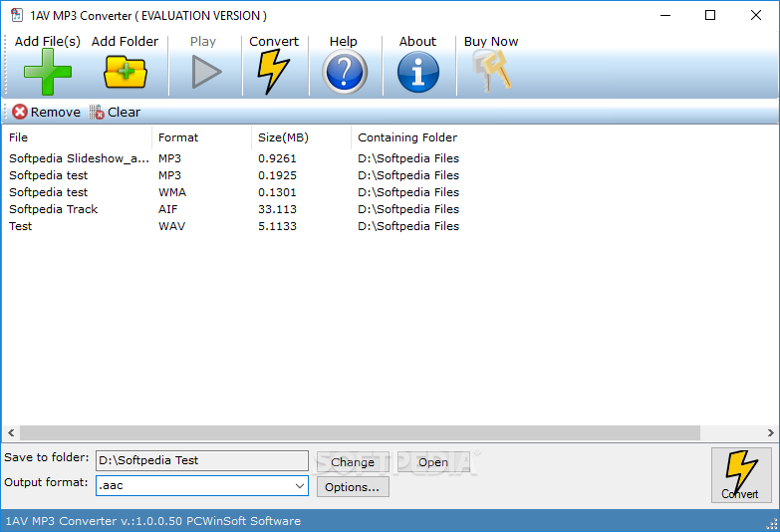Click the Containing Folder column header
This screenshot has height=532, width=780.
pos(407,137)
